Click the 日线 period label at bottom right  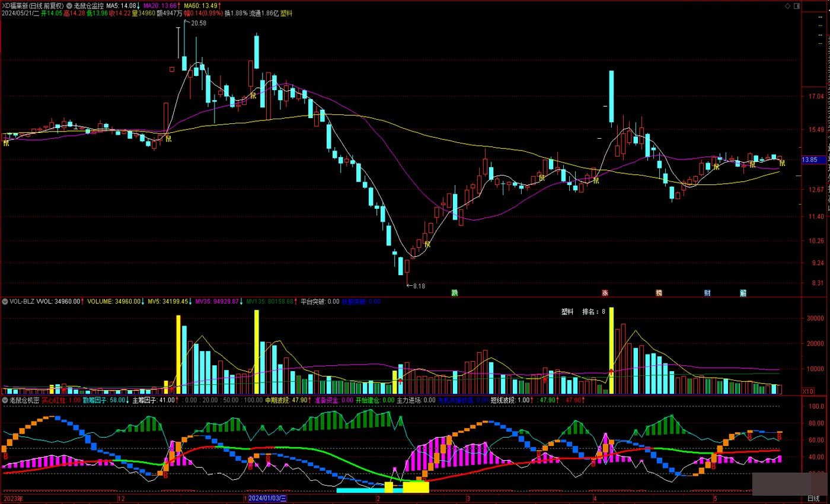(814, 499)
